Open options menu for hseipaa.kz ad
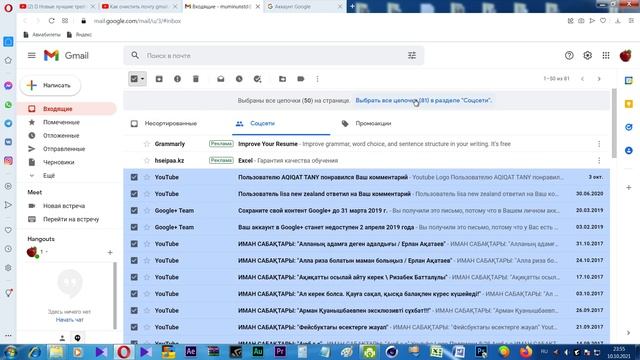The image size is (640, 360). tap(599, 160)
